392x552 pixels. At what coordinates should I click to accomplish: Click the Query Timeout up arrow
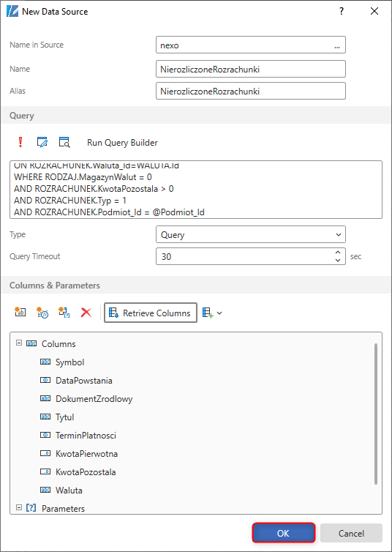click(x=338, y=253)
